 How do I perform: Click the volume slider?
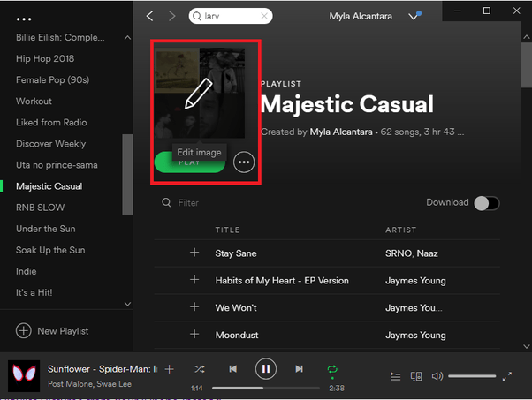(x=472, y=376)
